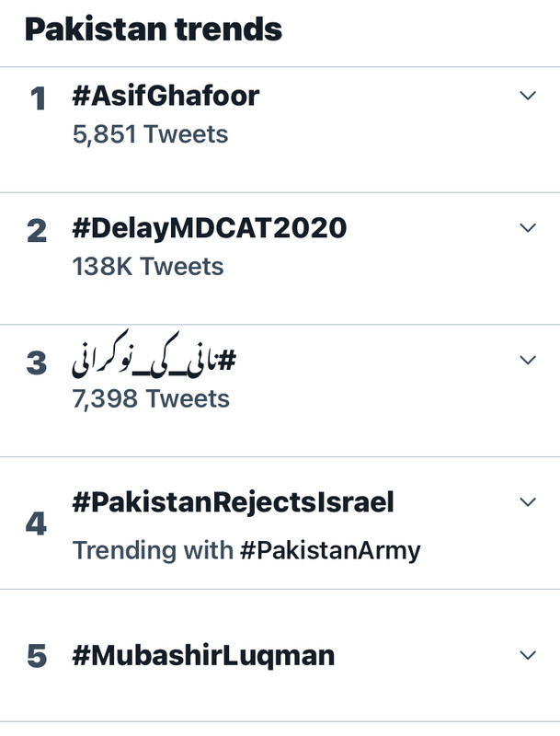Image resolution: width=560 pixels, height=736 pixels.
Task: View the #DelayMDCAT2020 trend
Action: pos(209,227)
